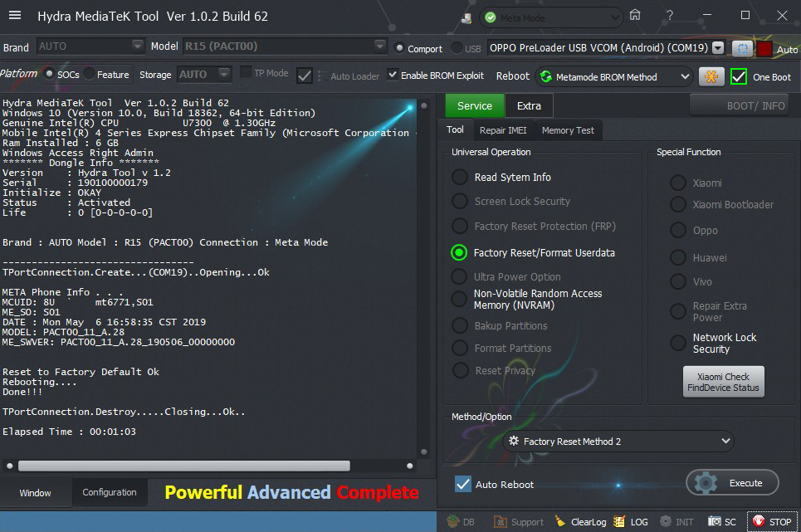801x532 pixels.
Task: Select Factory Reset Protection (FRP) option
Action: point(459,226)
